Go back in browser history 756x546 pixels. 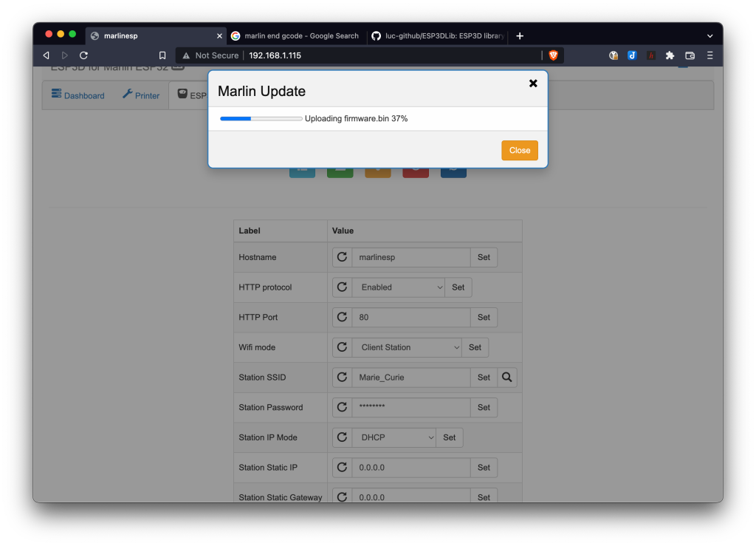pyautogui.click(x=47, y=55)
